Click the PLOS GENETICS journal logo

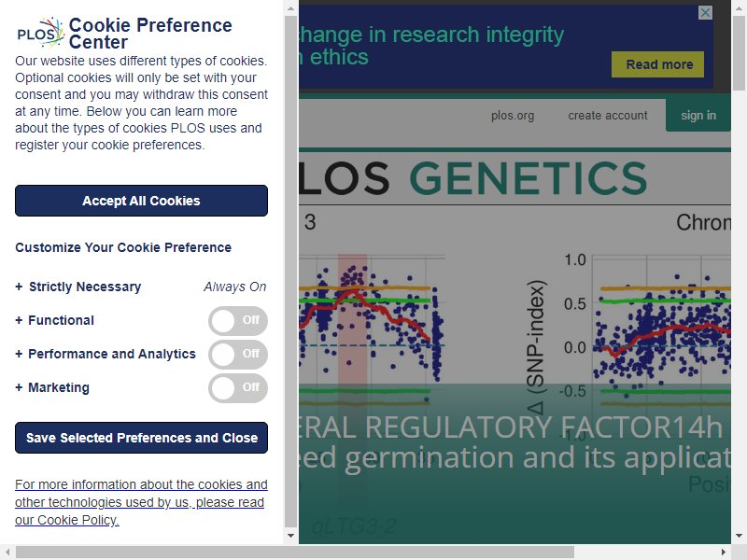click(x=473, y=178)
